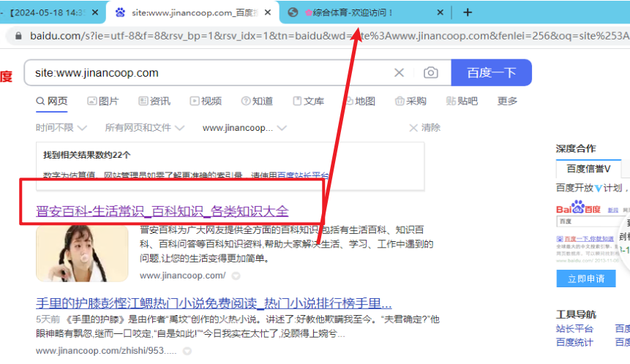Image resolution: width=630 pixels, height=364 pixels.
Task: Click the icon beside the zhishi result URL
Action: pyautogui.click(x=189, y=352)
